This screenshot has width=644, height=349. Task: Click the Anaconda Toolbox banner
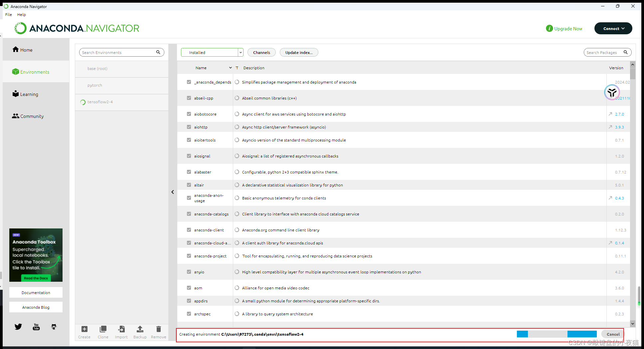pyautogui.click(x=36, y=255)
